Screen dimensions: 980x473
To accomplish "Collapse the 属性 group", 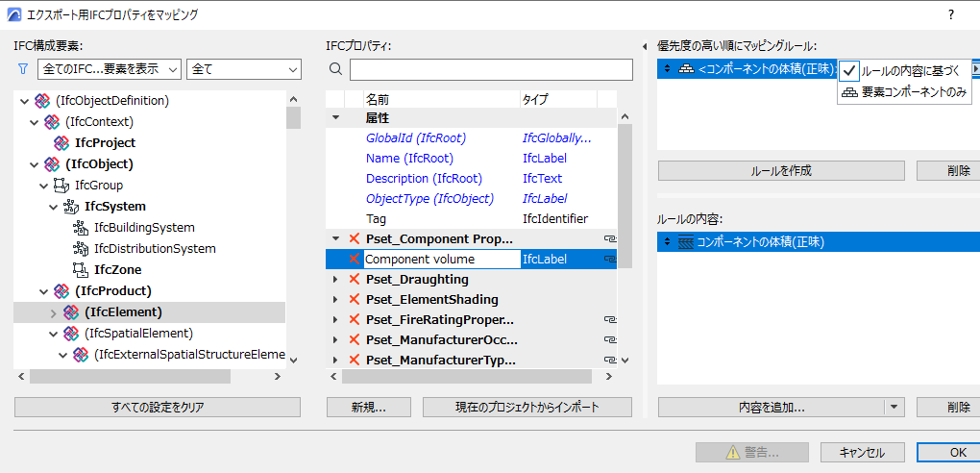I will (x=335, y=117).
